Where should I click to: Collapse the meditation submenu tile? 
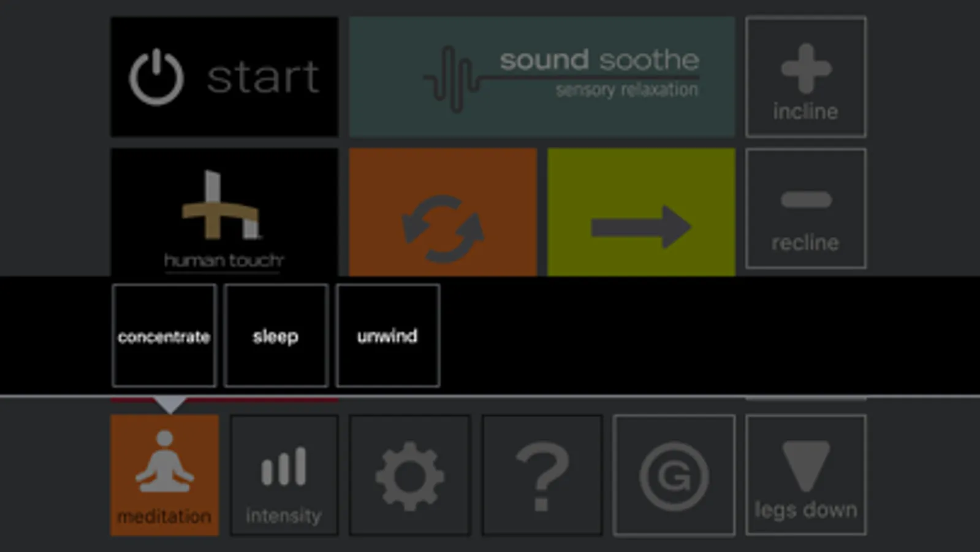click(164, 475)
